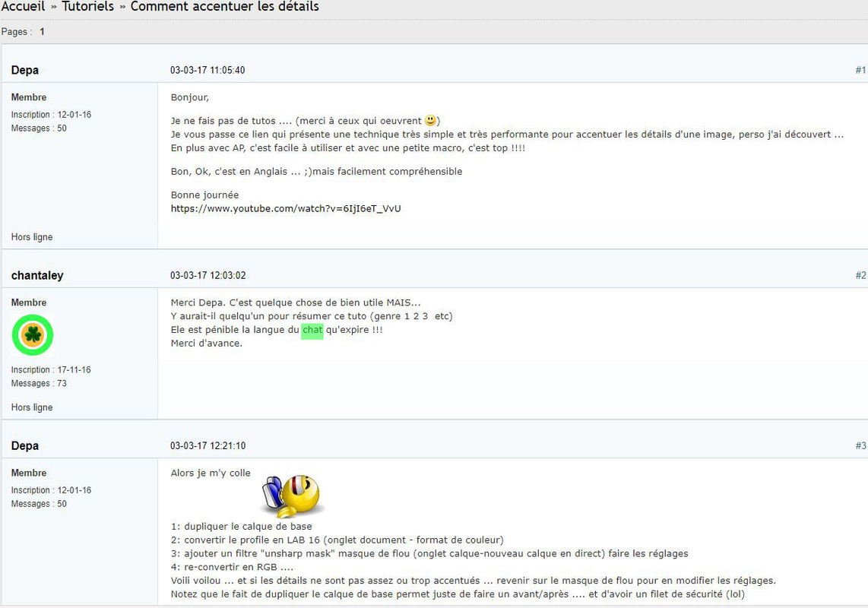This screenshot has width=868, height=608.
Task: Click step 4: re-convertir en RGB
Action: tap(232, 567)
